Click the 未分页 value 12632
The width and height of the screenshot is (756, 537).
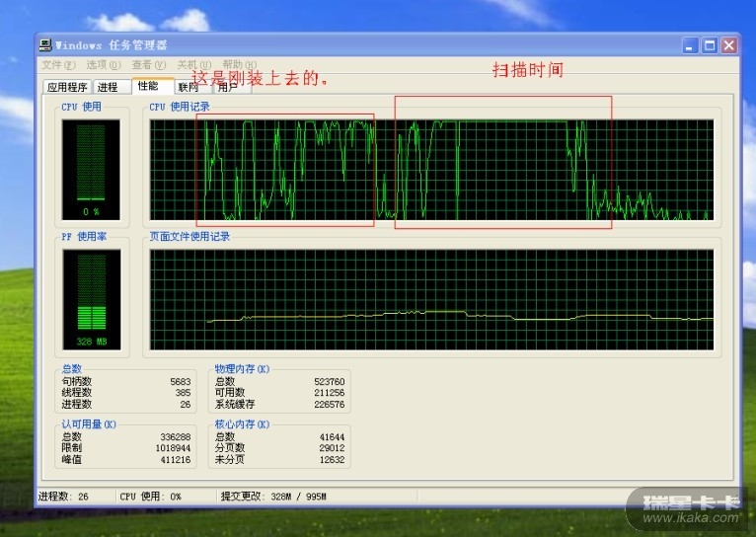pos(333,460)
